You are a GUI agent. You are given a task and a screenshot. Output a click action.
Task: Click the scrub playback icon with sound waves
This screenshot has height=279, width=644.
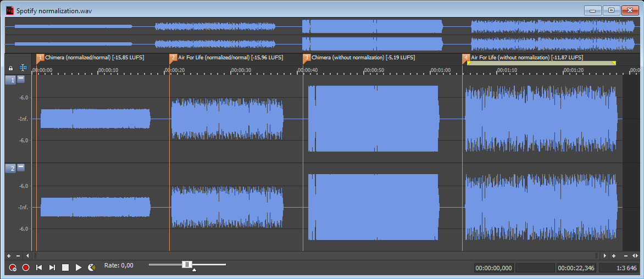[x=92, y=267]
